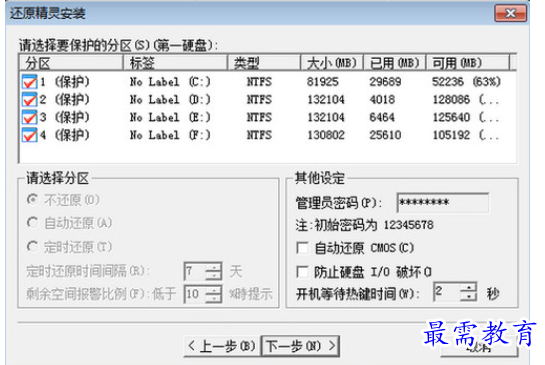Select the No Label (C:) cell

tap(170, 82)
